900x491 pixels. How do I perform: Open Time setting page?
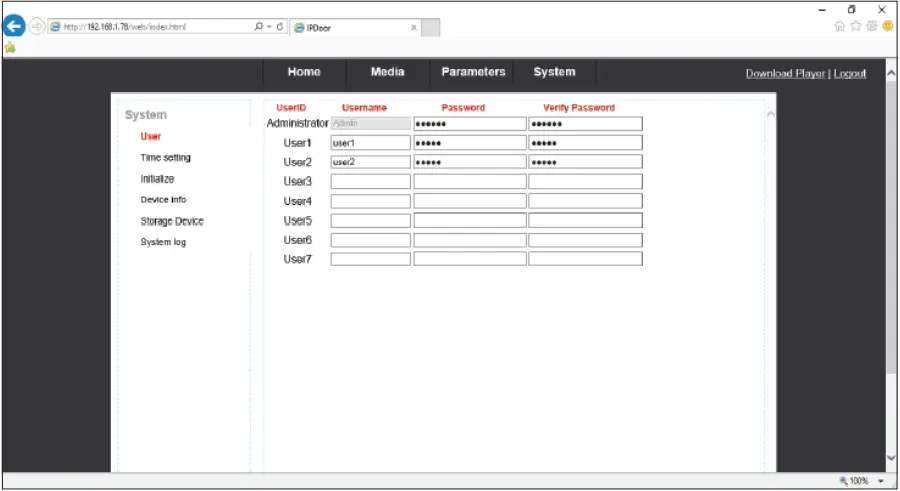165,157
